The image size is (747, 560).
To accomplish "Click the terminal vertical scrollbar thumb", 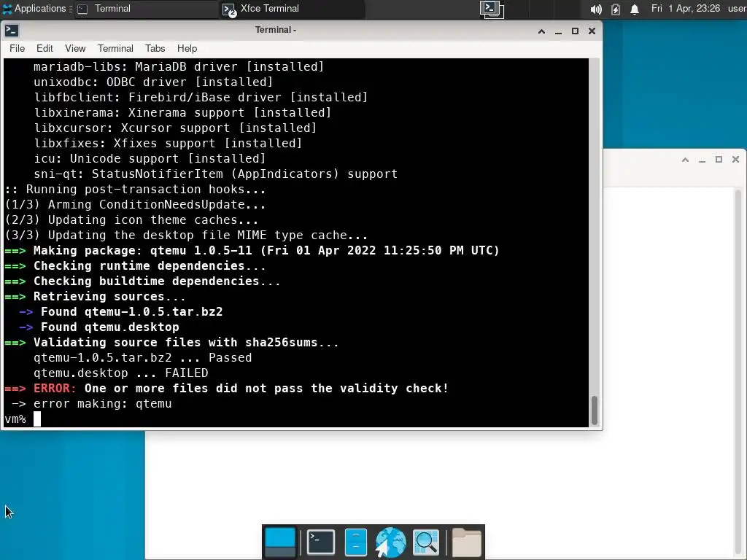I will 594,410.
